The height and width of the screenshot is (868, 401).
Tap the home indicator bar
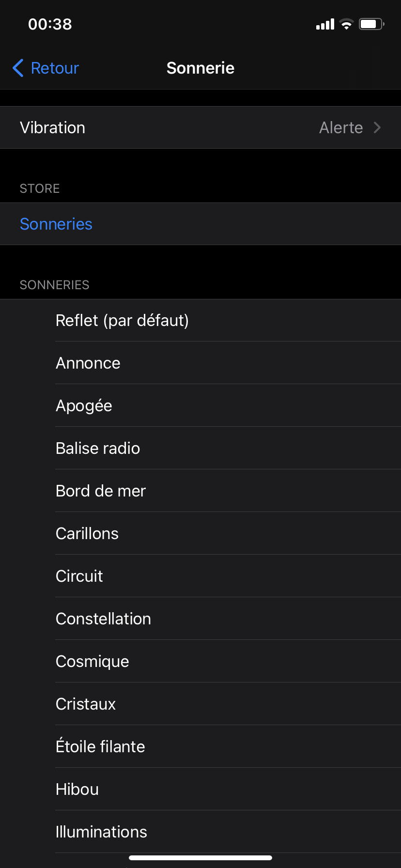click(200, 858)
